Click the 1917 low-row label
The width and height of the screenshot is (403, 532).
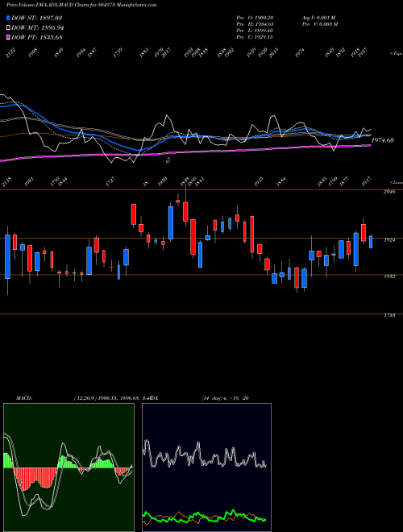click(x=367, y=182)
